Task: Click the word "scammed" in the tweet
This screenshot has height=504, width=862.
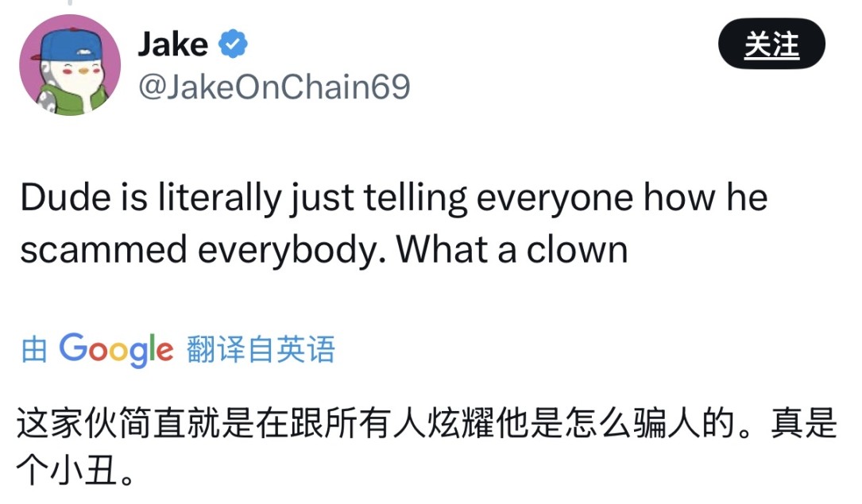Action: [x=103, y=250]
